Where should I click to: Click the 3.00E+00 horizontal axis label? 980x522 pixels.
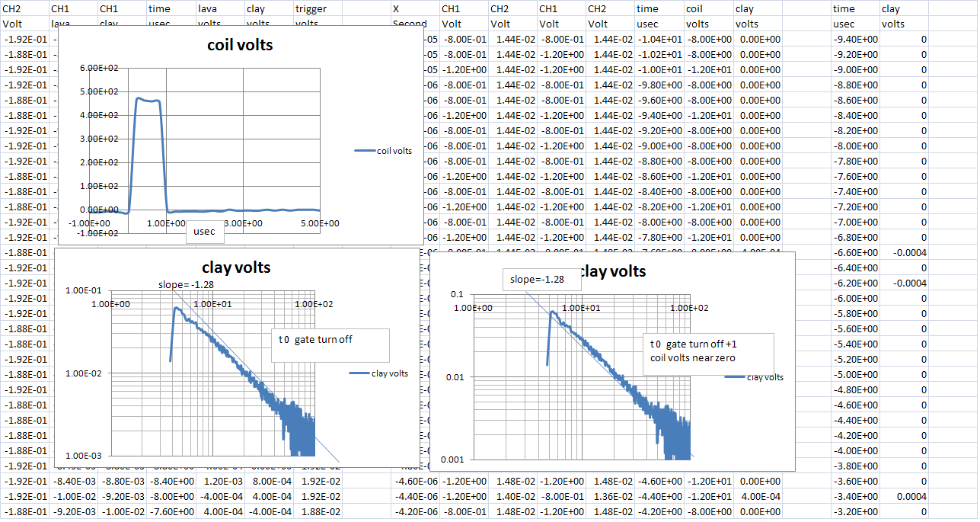tap(242, 223)
